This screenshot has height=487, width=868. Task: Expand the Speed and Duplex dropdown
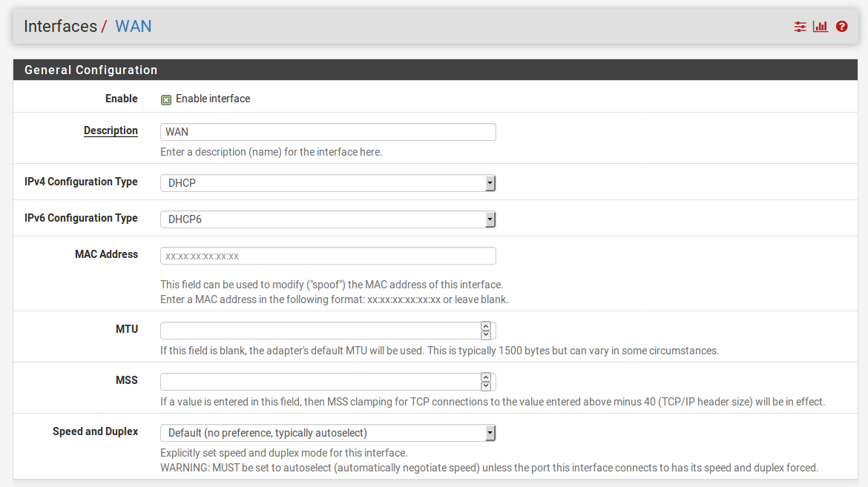point(328,433)
